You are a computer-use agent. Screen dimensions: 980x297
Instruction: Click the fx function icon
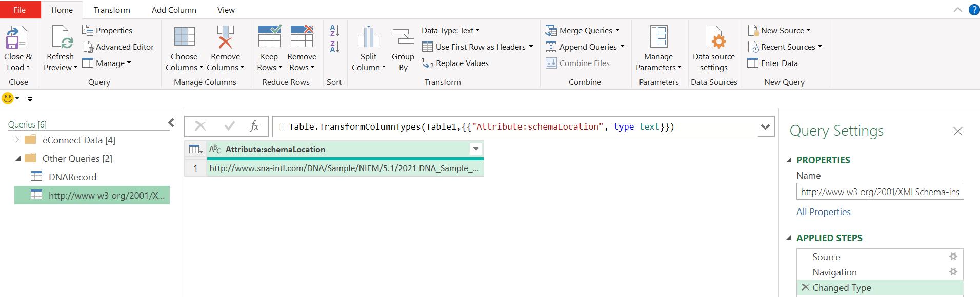(x=254, y=126)
